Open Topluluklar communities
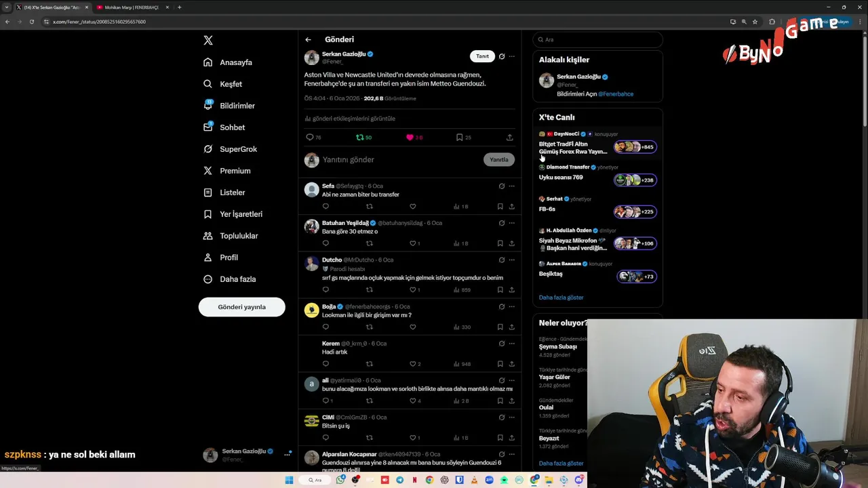The image size is (868, 488). (231, 236)
